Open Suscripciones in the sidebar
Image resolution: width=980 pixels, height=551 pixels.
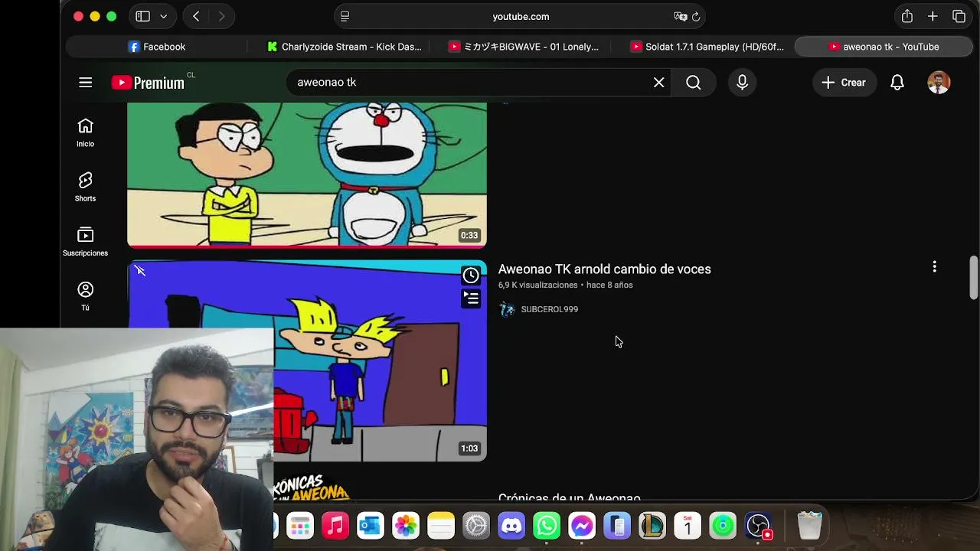tap(85, 242)
